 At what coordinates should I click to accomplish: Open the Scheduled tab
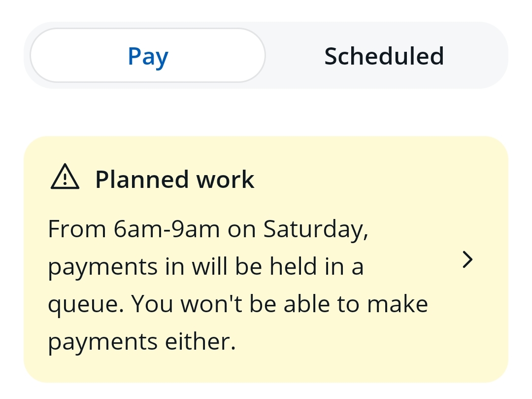pyautogui.click(x=384, y=56)
